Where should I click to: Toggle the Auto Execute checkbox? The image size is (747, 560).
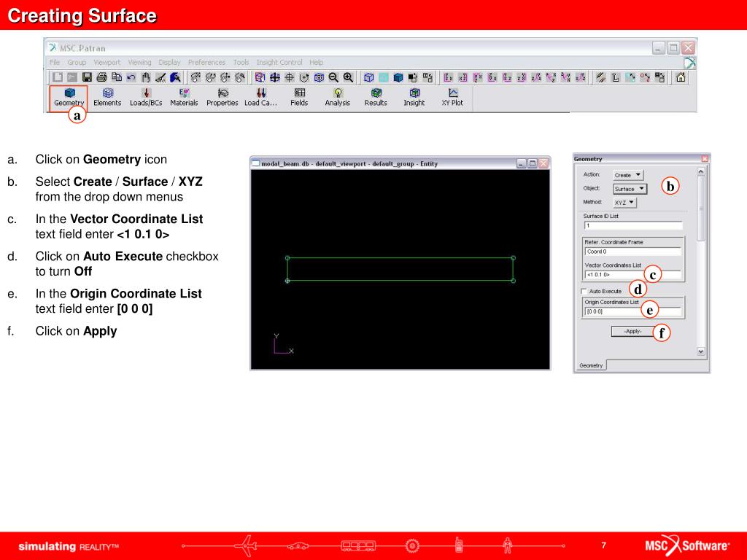584,291
